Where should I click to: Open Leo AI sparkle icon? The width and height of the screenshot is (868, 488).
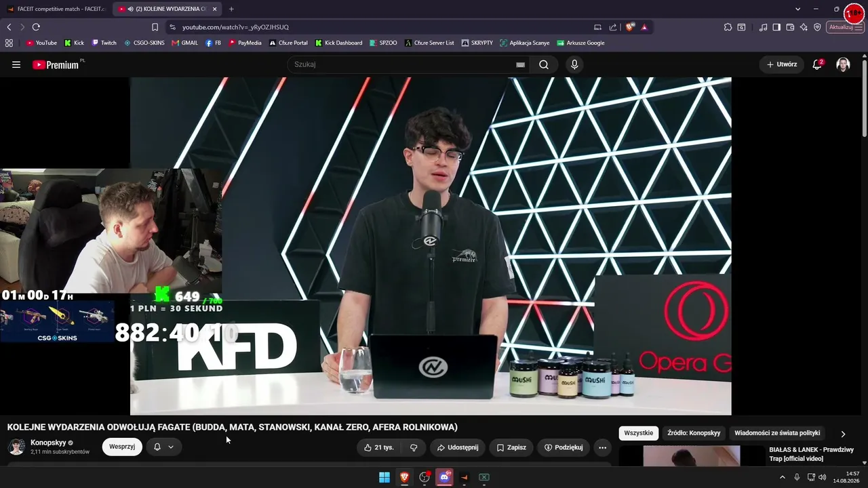coord(804,27)
